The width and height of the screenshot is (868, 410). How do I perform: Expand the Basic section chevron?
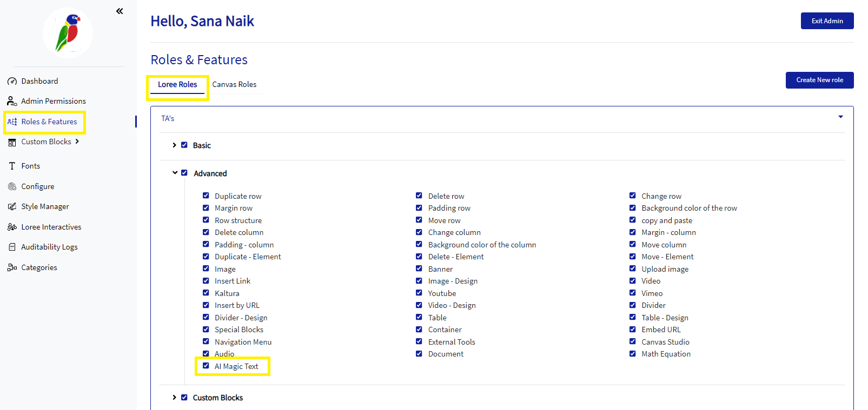(174, 145)
